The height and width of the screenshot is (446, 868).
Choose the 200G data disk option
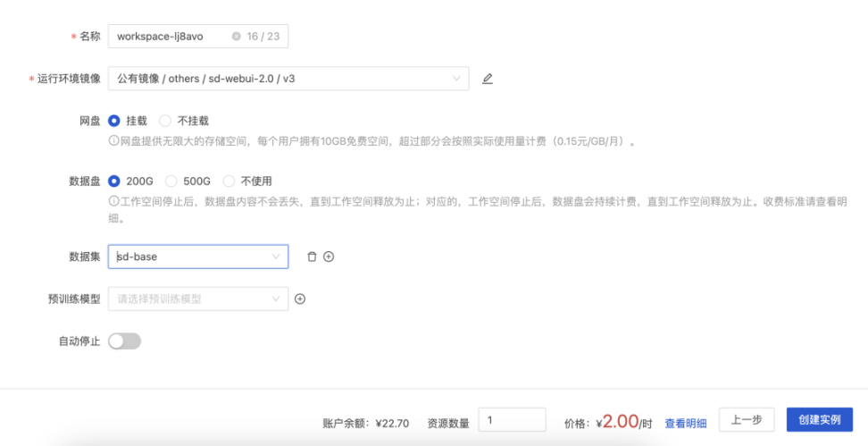point(114,181)
